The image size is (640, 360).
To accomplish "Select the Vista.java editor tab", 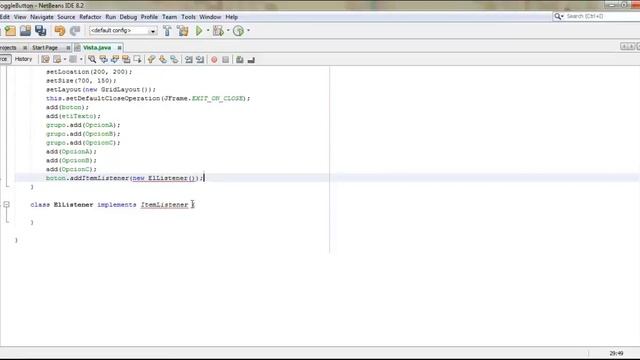I will click(x=97, y=48).
